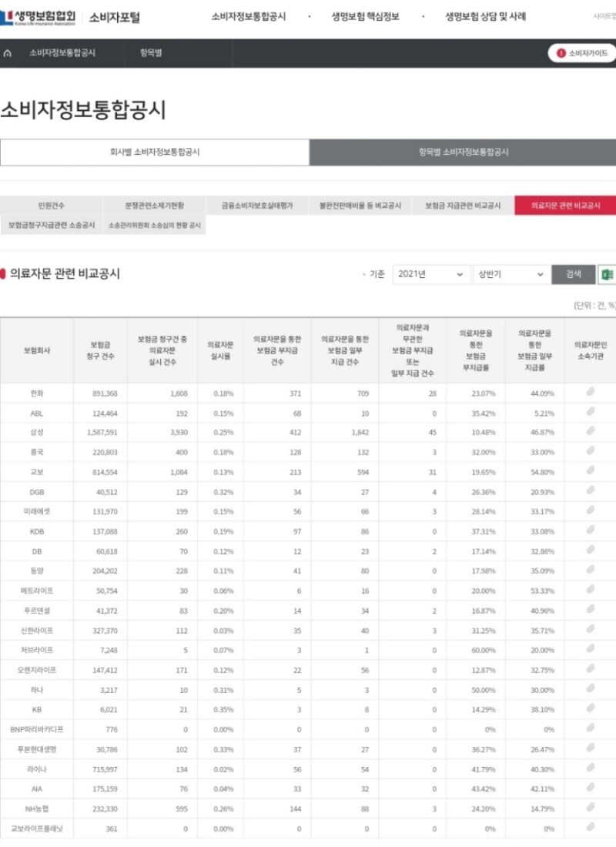Viewport: 616px width, 847px height.
Task: Click the 보험금 청구 건수 column header
Action: (x=101, y=350)
